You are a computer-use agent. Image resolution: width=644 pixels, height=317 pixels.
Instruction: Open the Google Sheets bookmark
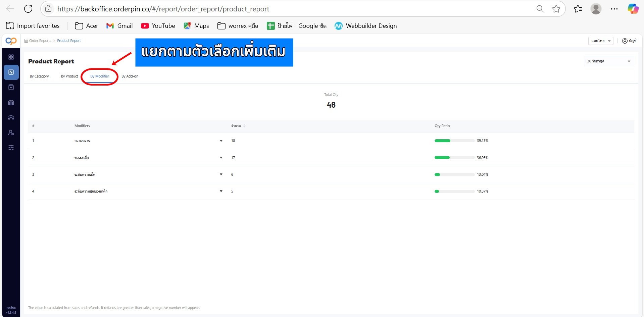(x=297, y=26)
